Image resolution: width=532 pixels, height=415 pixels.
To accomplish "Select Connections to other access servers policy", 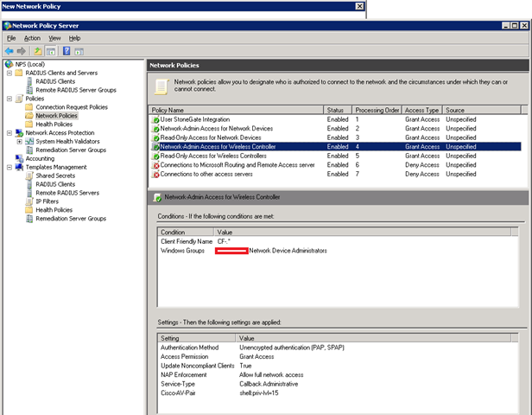I will 213,174.
